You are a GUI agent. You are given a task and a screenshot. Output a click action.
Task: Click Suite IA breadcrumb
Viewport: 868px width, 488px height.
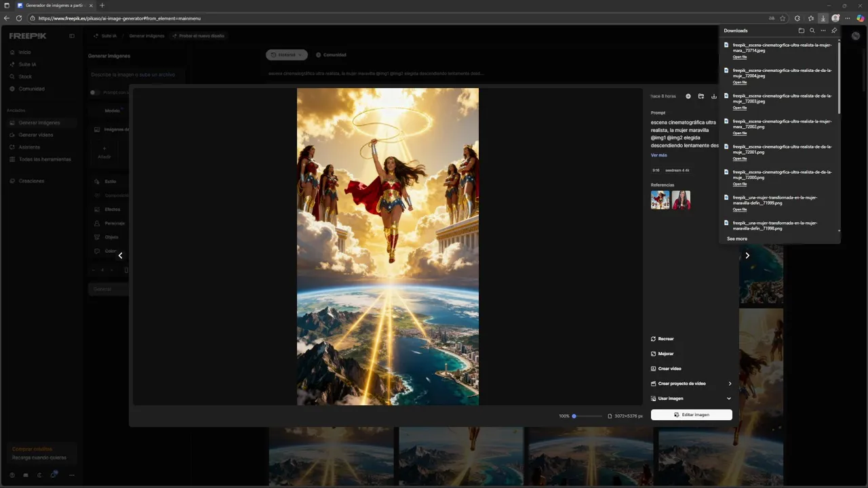point(105,36)
